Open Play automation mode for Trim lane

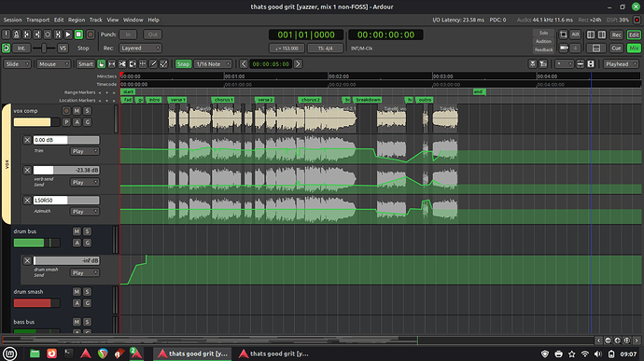85,151
